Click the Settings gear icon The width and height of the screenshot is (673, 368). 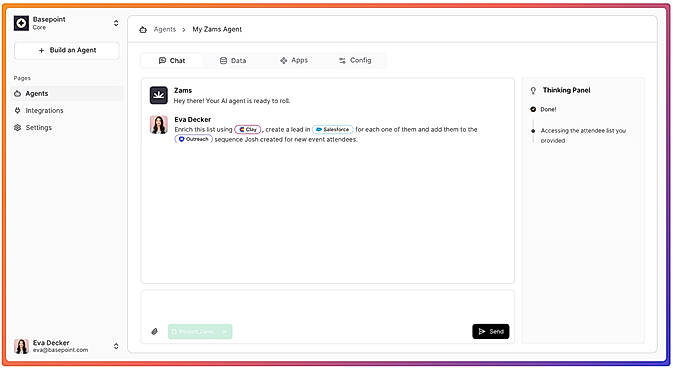tap(18, 128)
